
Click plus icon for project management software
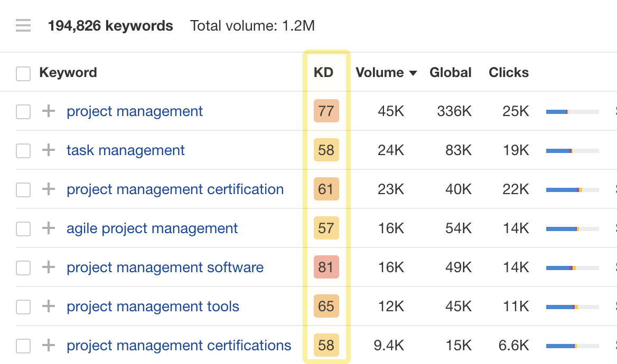(49, 267)
